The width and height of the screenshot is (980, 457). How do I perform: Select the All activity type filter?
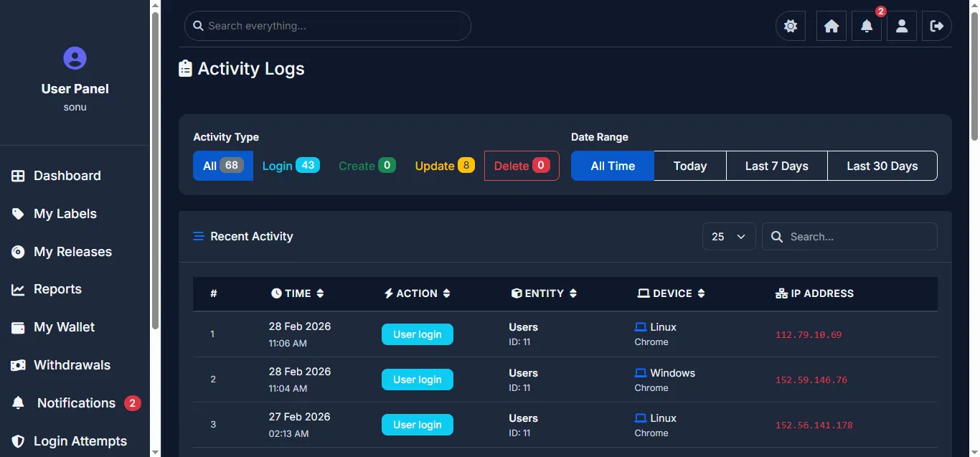point(223,166)
